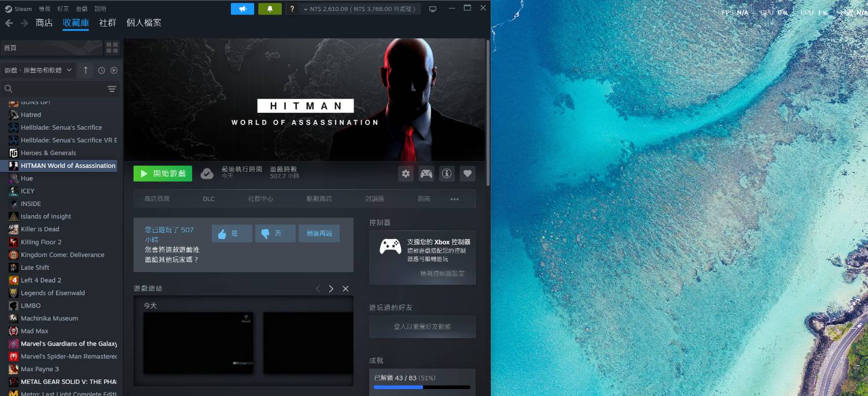Viewport: 868px width, 396px height.
Task: Select the 收藏庫 section
Action: pos(76,23)
